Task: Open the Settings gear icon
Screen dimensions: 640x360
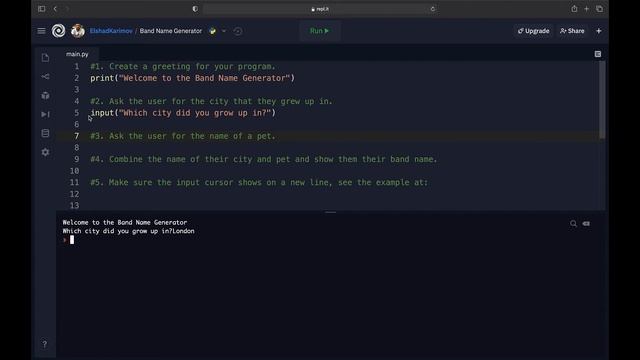Action: (x=45, y=152)
